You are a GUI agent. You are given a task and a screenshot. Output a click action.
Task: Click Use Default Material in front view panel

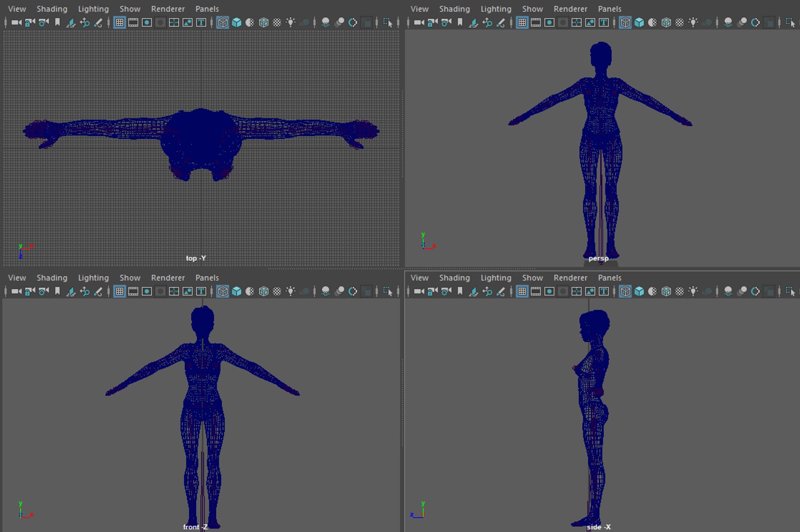click(250, 292)
